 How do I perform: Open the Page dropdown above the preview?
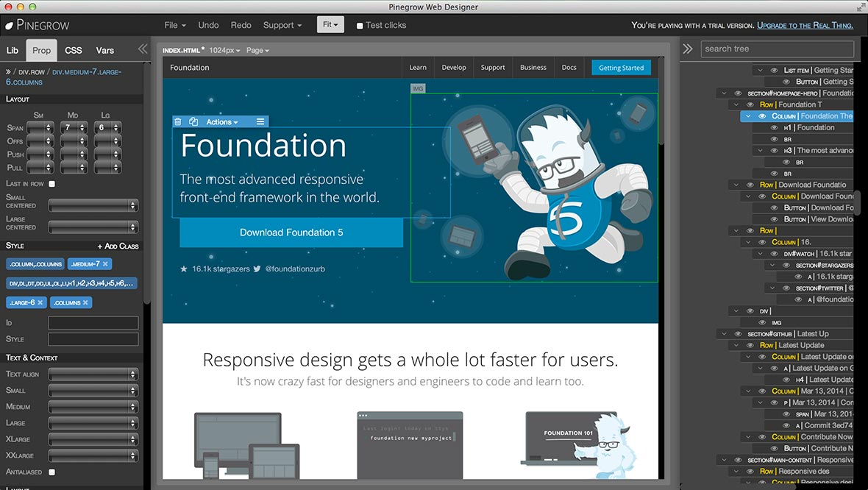pos(257,50)
